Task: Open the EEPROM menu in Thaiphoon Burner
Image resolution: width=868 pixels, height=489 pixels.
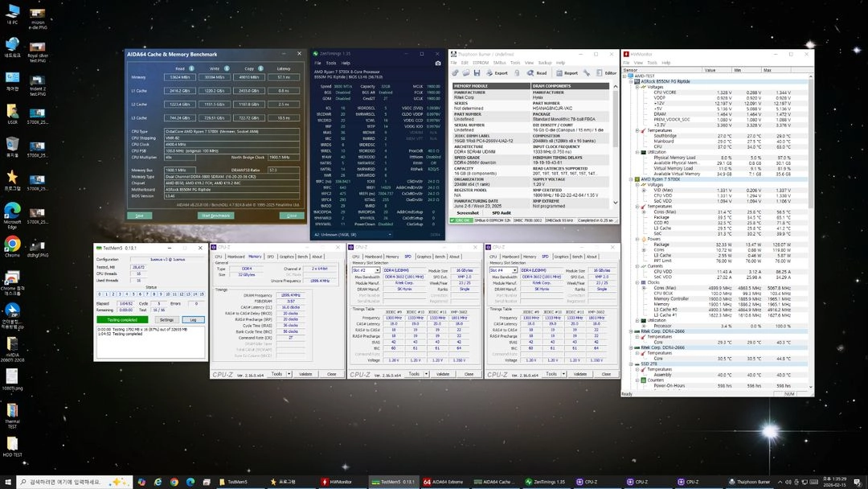Action: click(x=481, y=63)
